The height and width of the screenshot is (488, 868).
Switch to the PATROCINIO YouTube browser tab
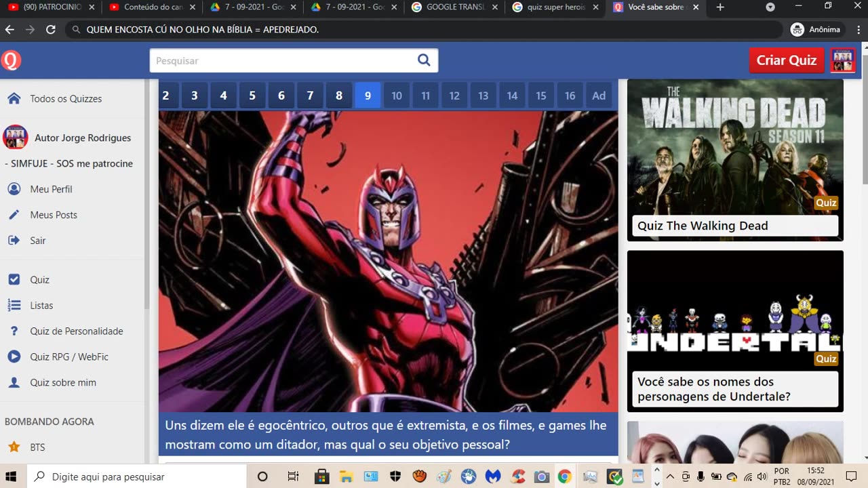click(x=51, y=7)
